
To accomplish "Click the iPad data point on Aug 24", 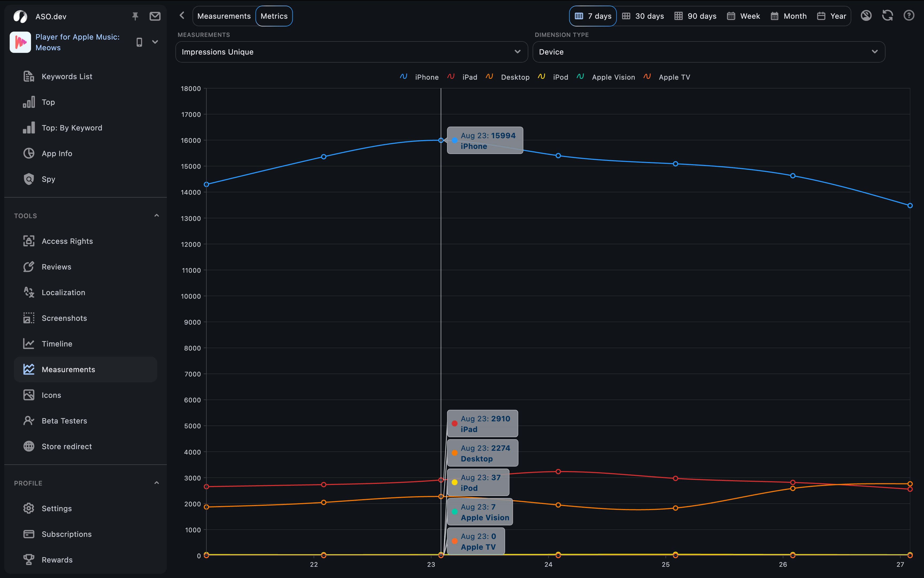I will (558, 471).
